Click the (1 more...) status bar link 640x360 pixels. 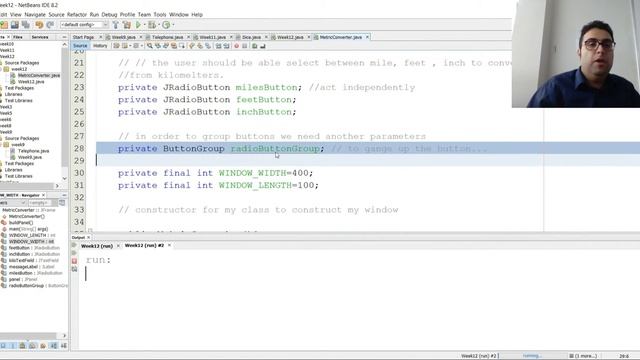(x=583, y=356)
